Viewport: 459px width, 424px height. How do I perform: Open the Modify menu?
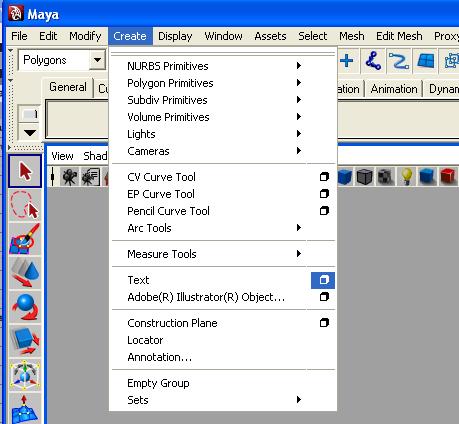pos(85,36)
